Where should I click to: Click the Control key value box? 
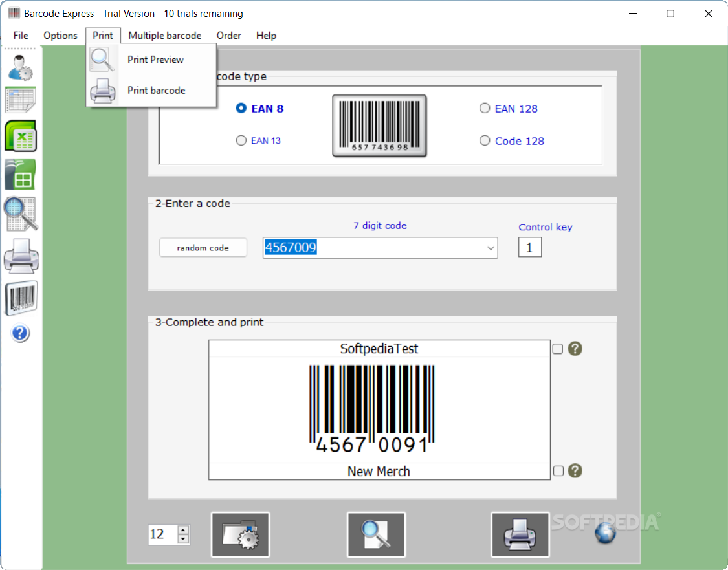click(x=530, y=247)
